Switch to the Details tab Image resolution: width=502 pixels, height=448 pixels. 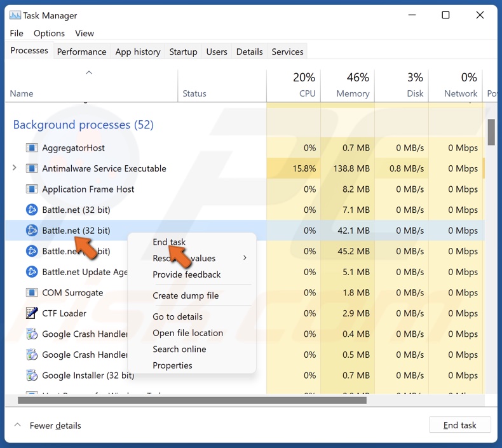[249, 51]
